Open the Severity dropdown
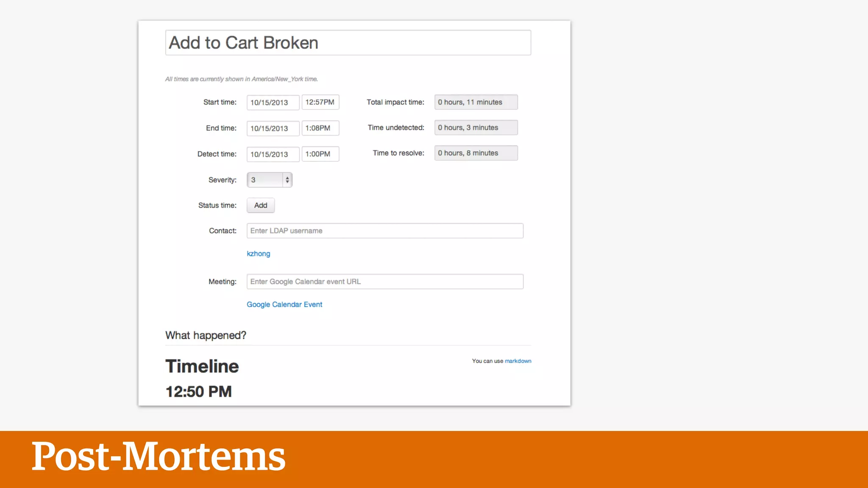 pos(265,180)
